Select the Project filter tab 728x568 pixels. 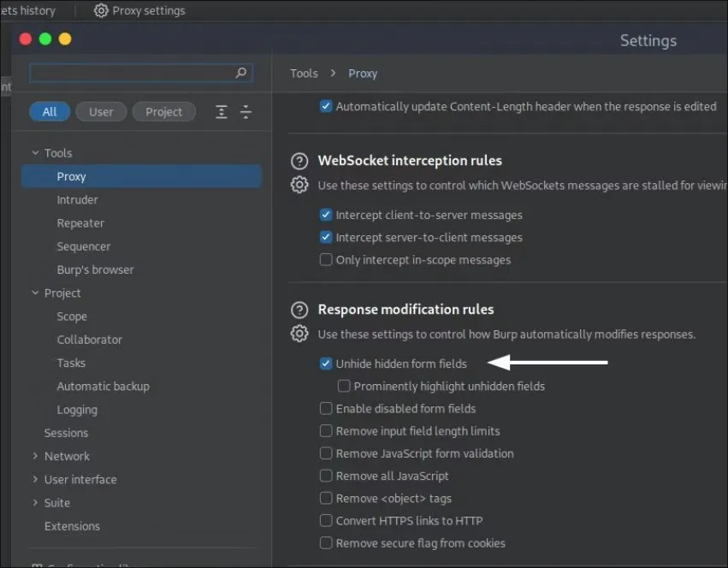(x=163, y=112)
